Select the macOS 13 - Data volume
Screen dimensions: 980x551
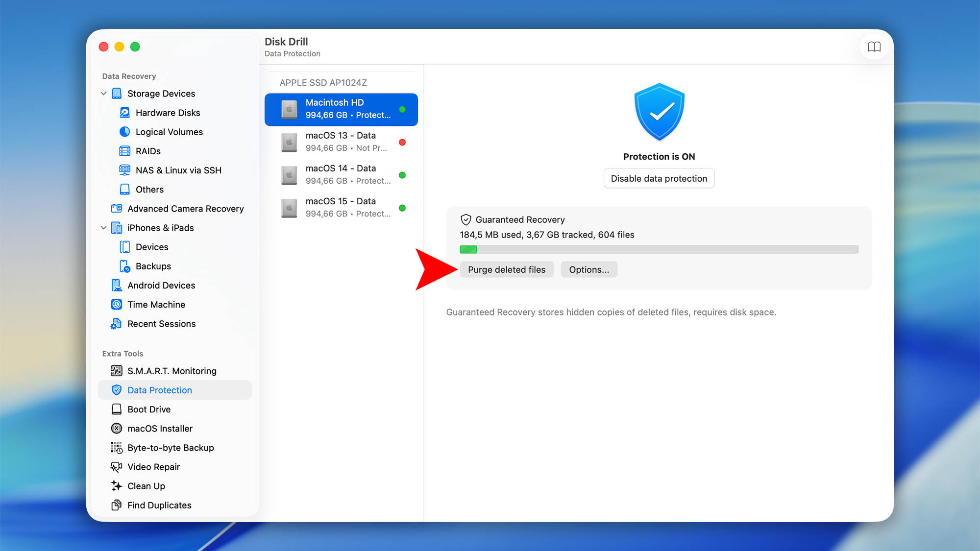pyautogui.click(x=341, y=142)
